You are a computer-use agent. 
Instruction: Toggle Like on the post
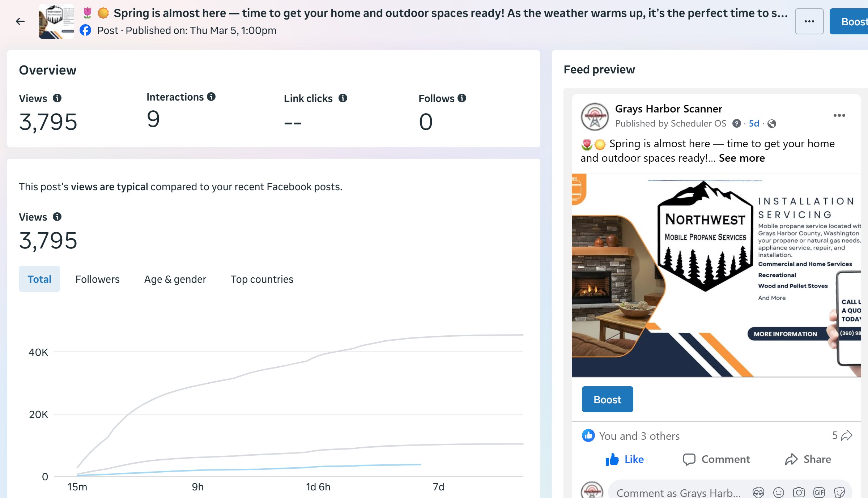click(x=625, y=459)
